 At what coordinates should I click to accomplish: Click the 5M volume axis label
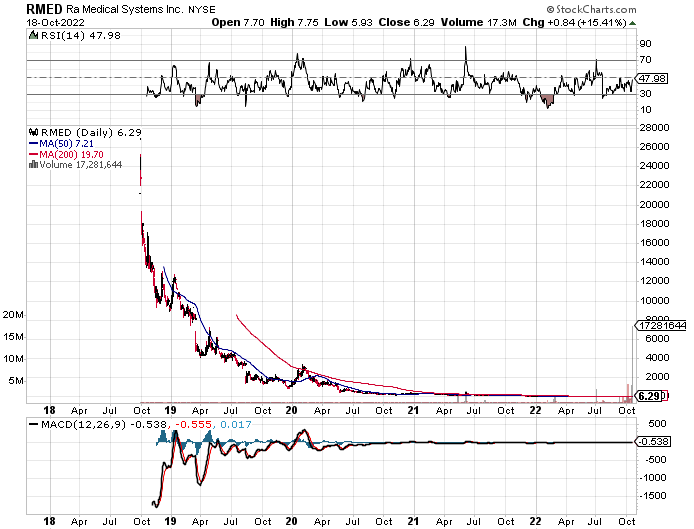pyautogui.click(x=16, y=381)
